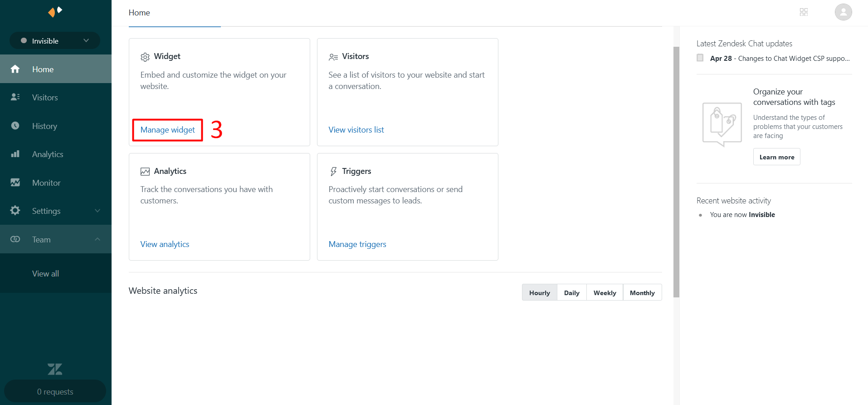Open the user profile avatar

843,12
